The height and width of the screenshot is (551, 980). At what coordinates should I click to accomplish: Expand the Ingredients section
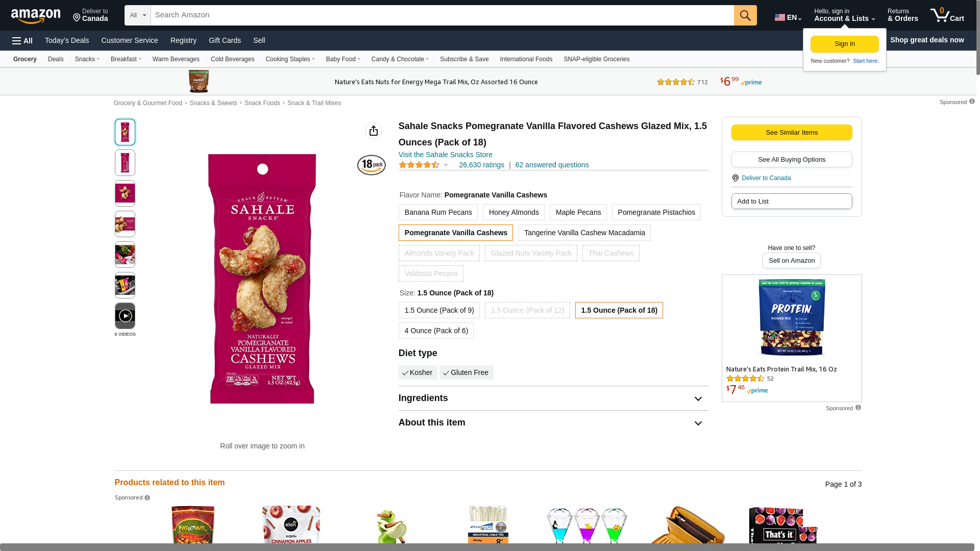[x=698, y=399]
